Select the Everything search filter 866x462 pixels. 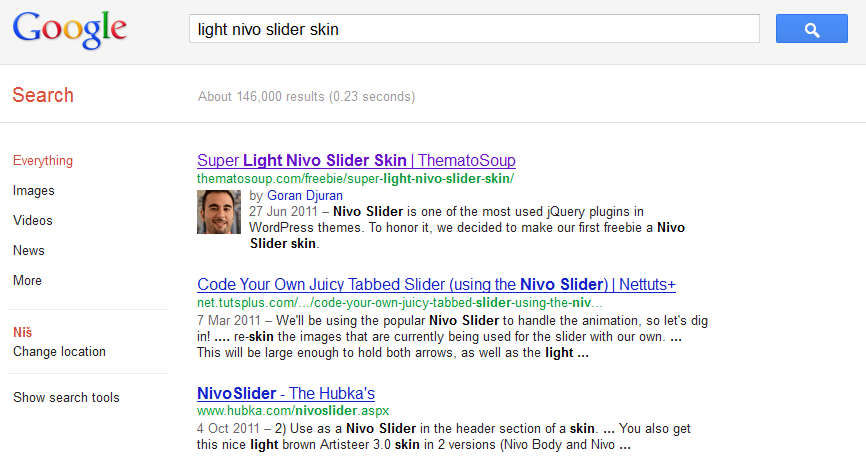[43, 161]
